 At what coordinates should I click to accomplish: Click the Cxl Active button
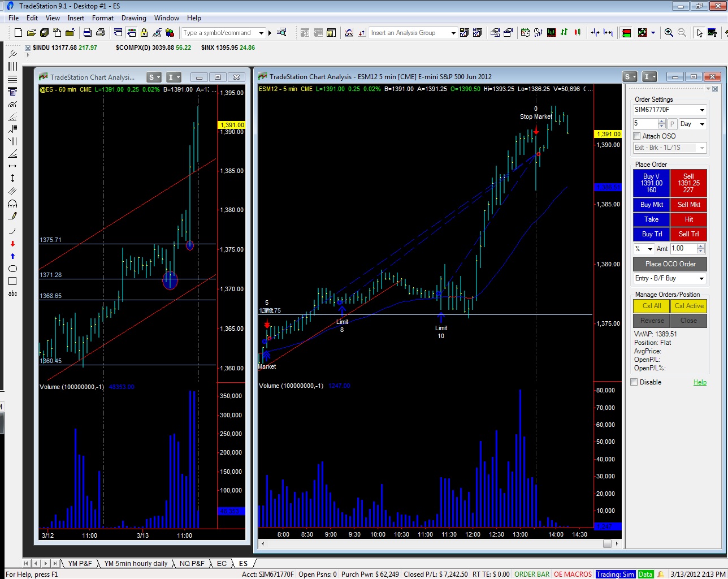coord(689,306)
